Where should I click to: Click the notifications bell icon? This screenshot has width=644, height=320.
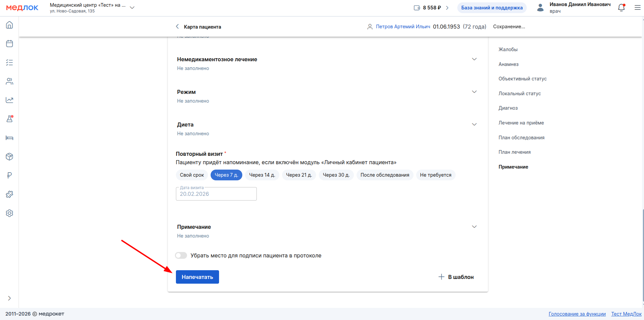click(621, 8)
